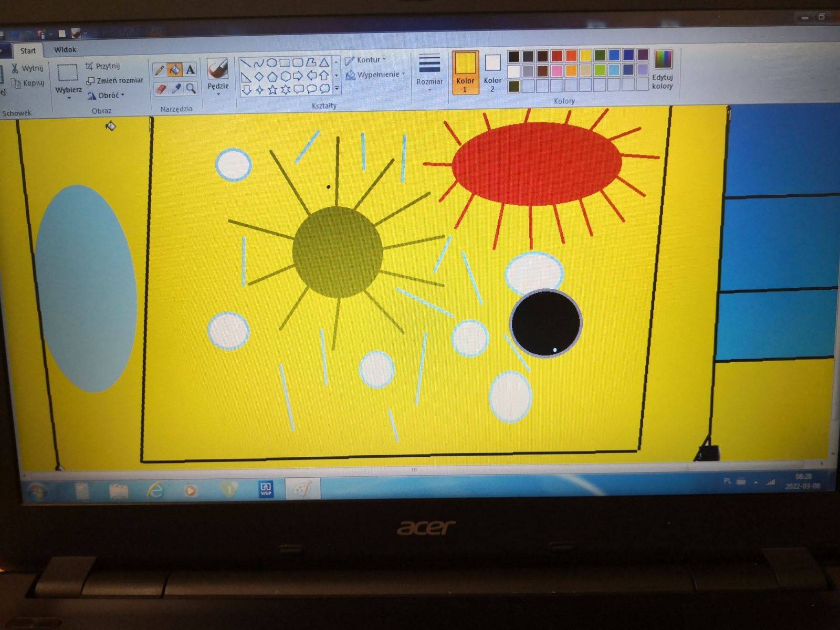
Task: Choose the down arrow shape
Action: [246, 90]
